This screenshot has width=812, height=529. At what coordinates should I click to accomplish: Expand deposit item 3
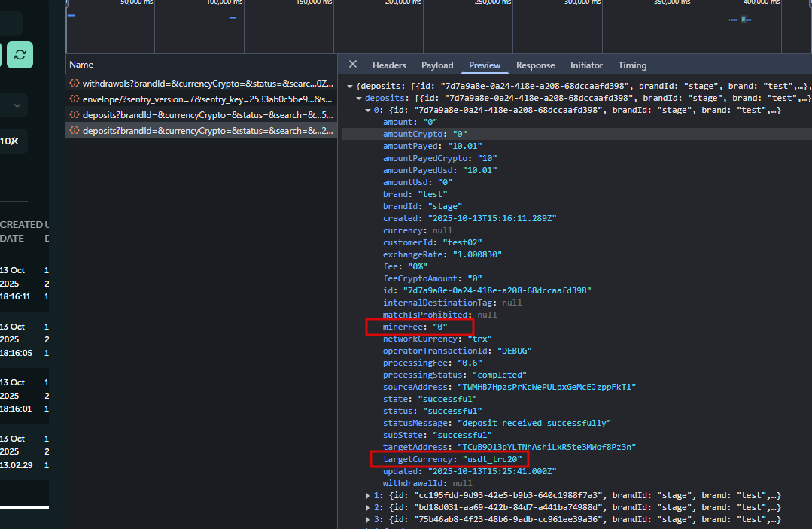[368, 520]
